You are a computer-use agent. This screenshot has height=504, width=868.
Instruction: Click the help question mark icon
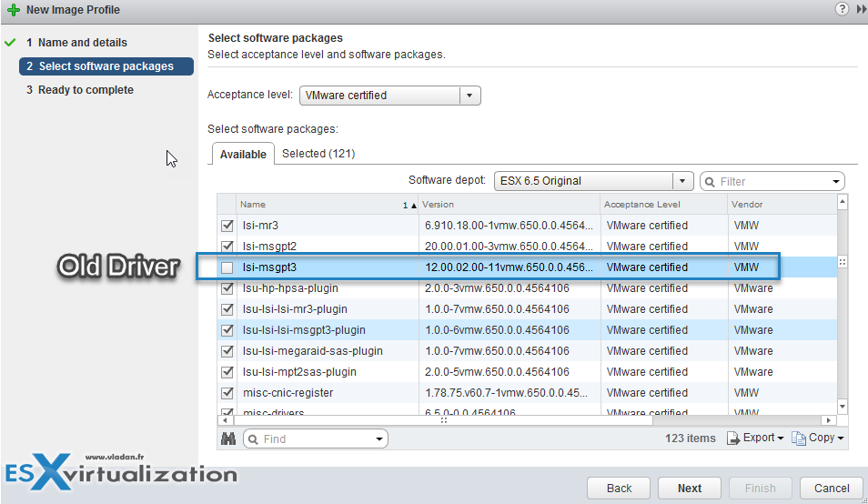[x=842, y=9]
